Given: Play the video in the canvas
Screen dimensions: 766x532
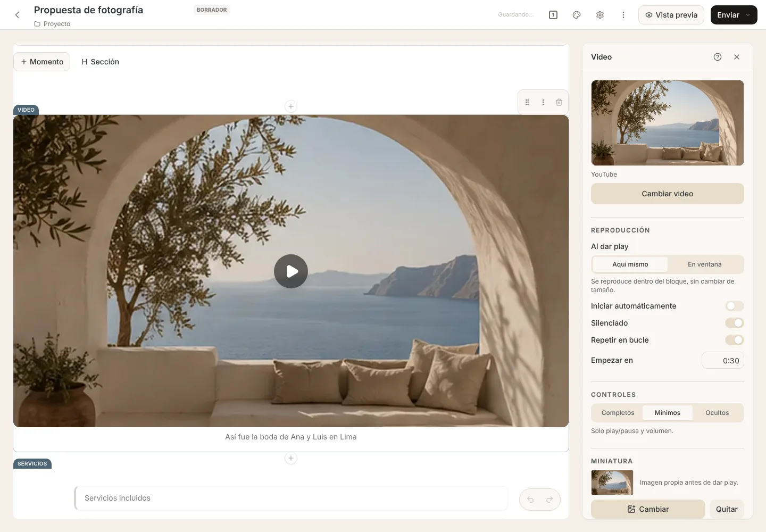Looking at the screenshot, I should tap(291, 271).
